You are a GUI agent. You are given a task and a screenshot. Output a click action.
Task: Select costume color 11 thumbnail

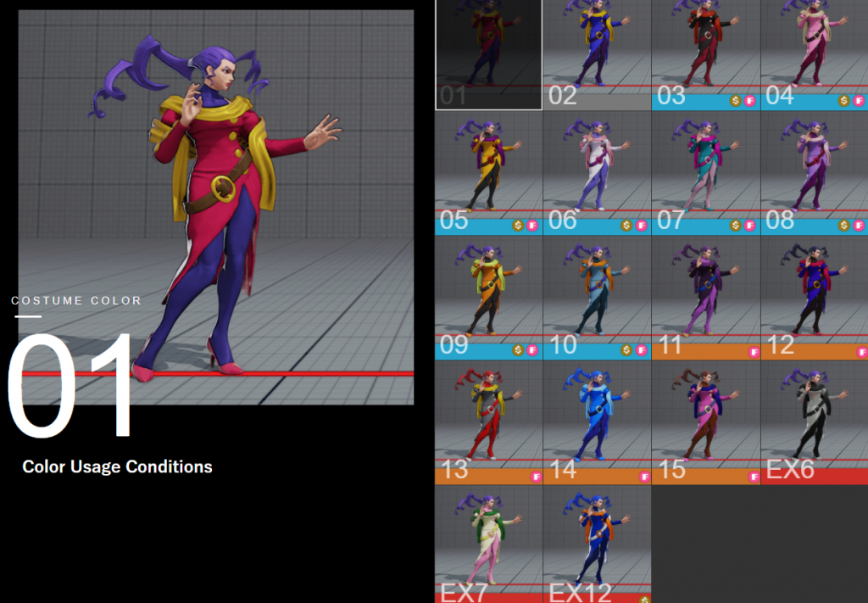click(x=706, y=298)
